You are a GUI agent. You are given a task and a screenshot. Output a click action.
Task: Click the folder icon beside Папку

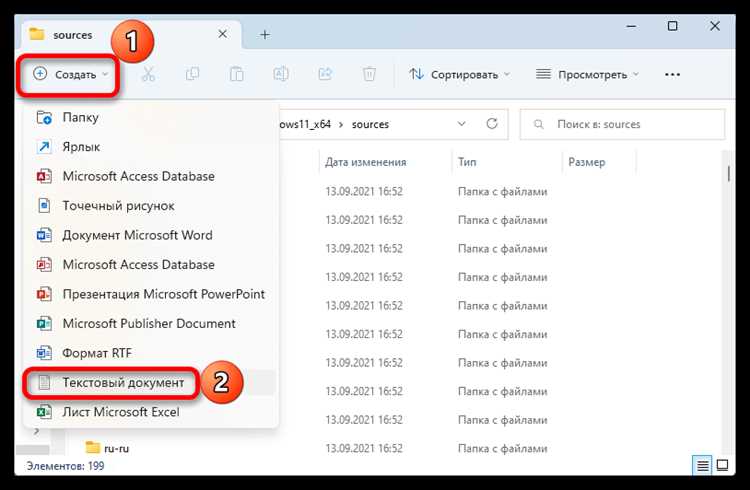point(44,118)
